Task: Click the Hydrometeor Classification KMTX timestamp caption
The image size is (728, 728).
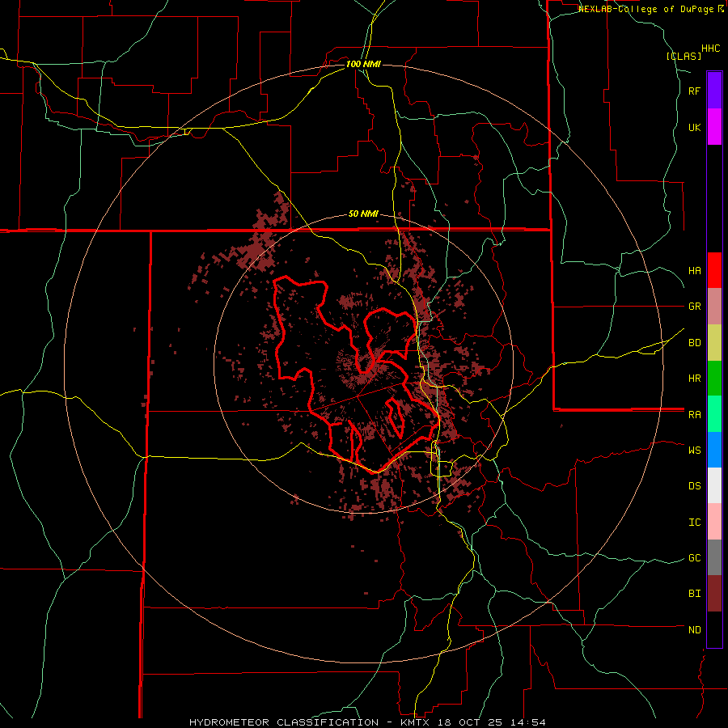Action: click(x=367, y=722)
